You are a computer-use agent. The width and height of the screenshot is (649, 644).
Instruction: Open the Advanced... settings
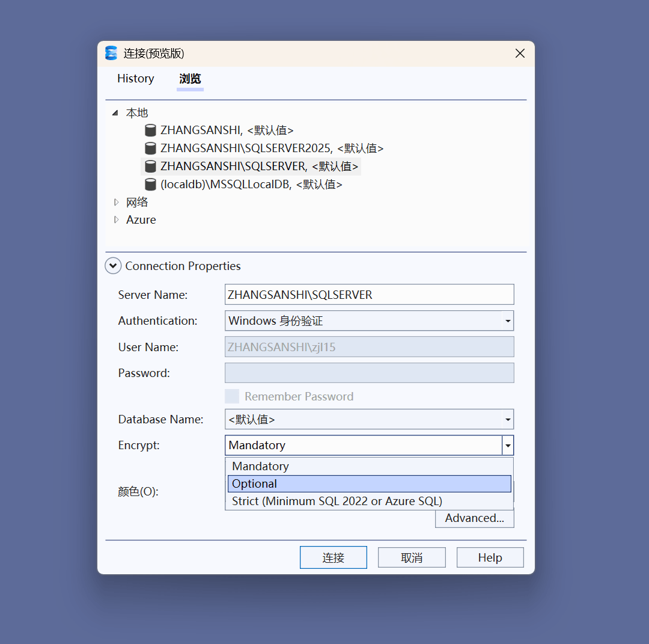474,518
